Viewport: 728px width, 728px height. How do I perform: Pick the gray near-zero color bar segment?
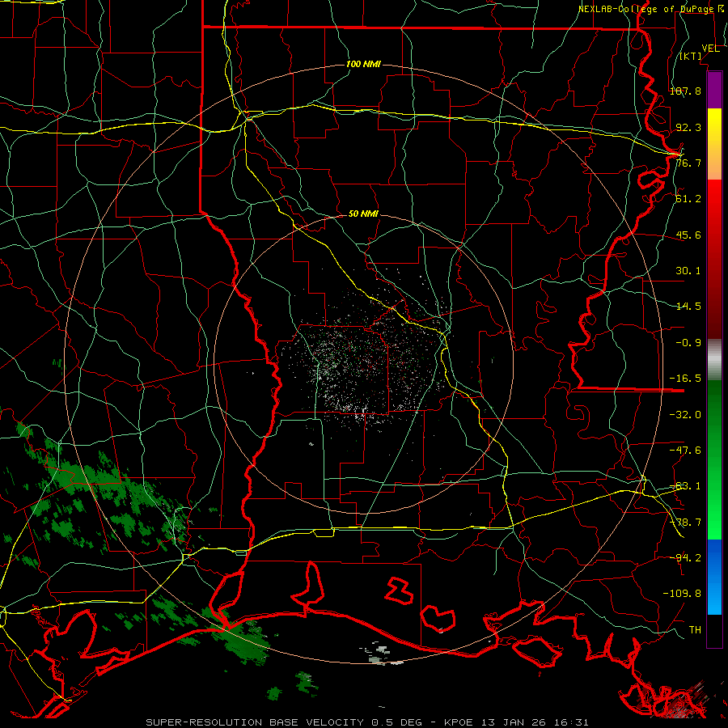[714, 359]
